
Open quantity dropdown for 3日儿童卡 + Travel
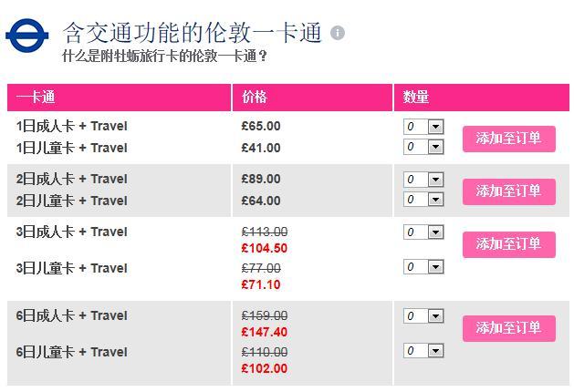coord(423,267)
